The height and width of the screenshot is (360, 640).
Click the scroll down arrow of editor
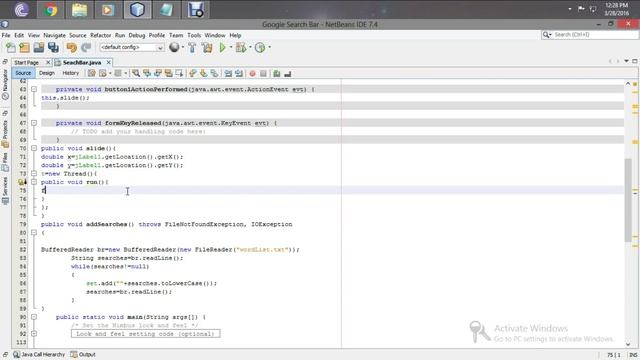tap(628, 344)
